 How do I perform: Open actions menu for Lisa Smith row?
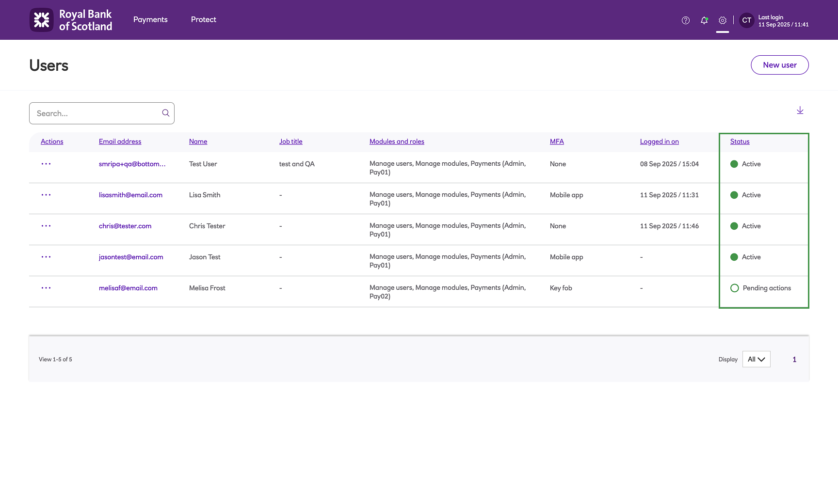[46, 195]
